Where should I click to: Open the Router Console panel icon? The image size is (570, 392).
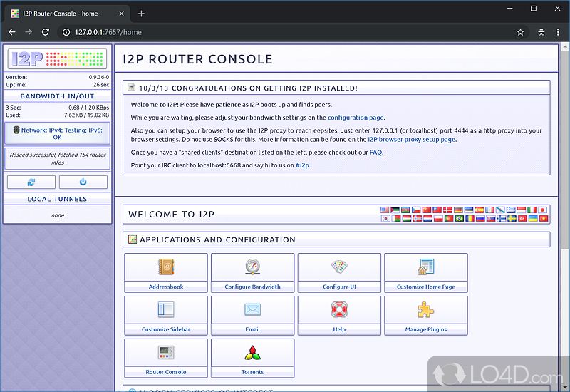coord(166,352)
